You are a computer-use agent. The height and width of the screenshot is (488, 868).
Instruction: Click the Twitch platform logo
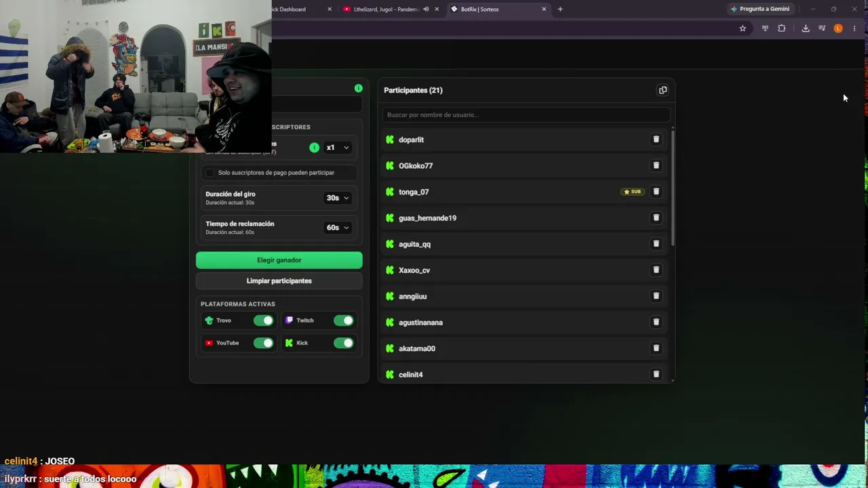click(x=289, y=321)
